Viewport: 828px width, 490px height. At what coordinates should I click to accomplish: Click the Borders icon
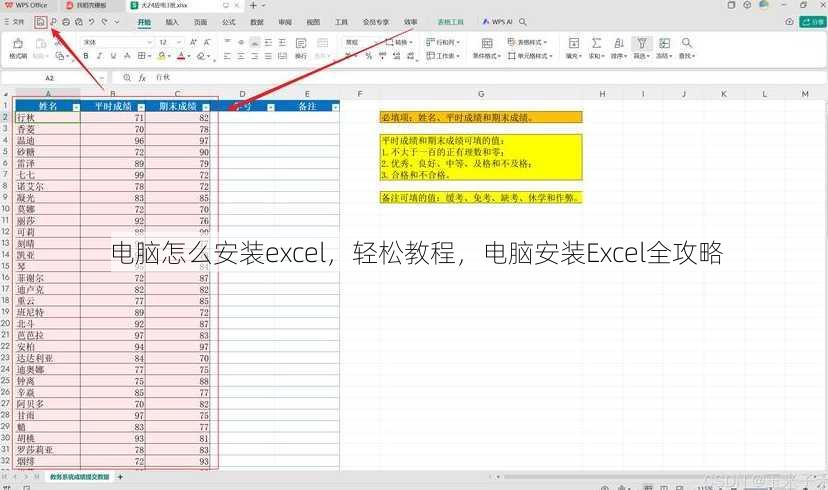coord(142,56)
